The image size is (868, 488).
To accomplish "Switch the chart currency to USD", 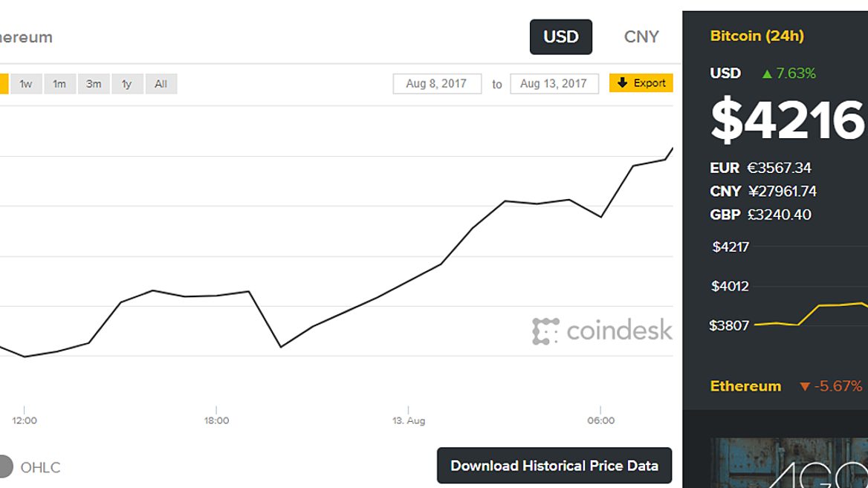I will click(560, 37).
